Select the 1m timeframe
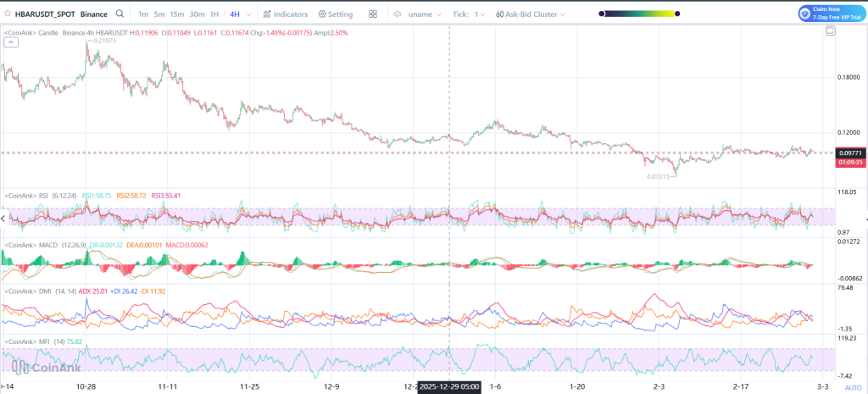This screenshot has width=868, height=394. (x=143, y=14)
